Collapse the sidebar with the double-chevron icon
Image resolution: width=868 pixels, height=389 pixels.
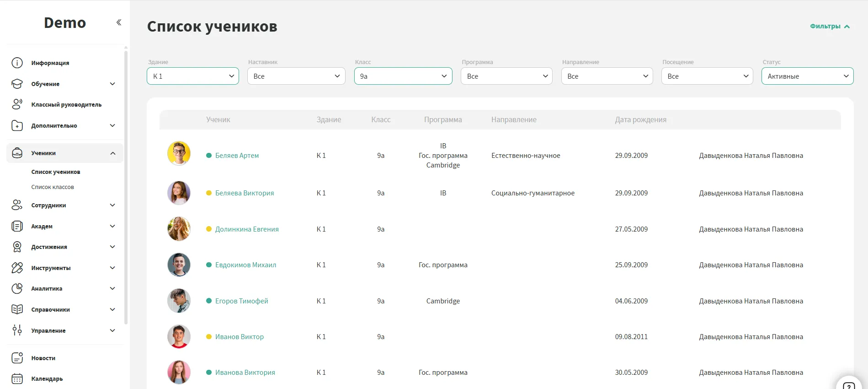point(119,22)
